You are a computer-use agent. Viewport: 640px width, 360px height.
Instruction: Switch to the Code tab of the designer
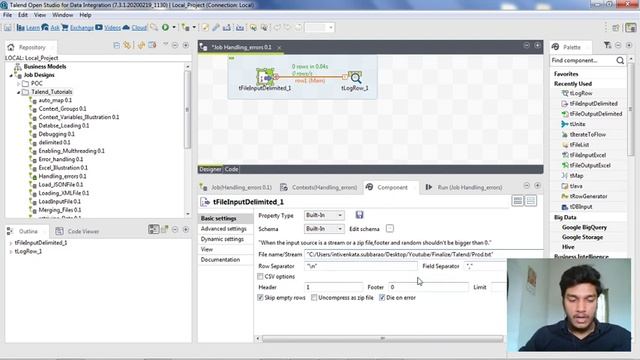click(x=231, y=169)
